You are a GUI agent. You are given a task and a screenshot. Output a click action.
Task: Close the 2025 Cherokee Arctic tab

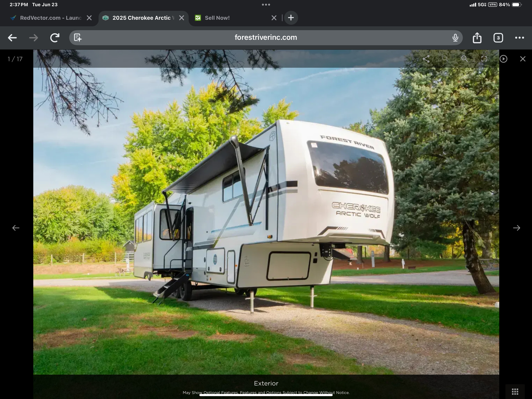182,18
